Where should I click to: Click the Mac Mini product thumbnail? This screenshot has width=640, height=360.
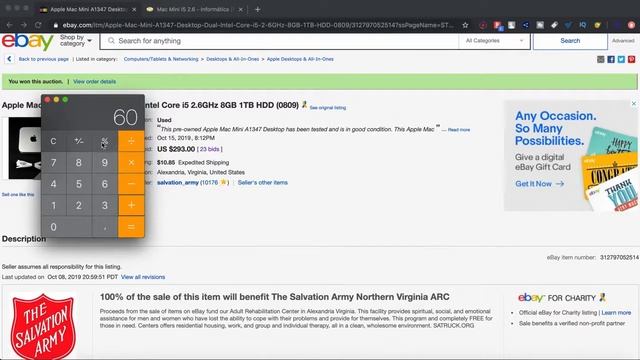click(x=25, y=148)
